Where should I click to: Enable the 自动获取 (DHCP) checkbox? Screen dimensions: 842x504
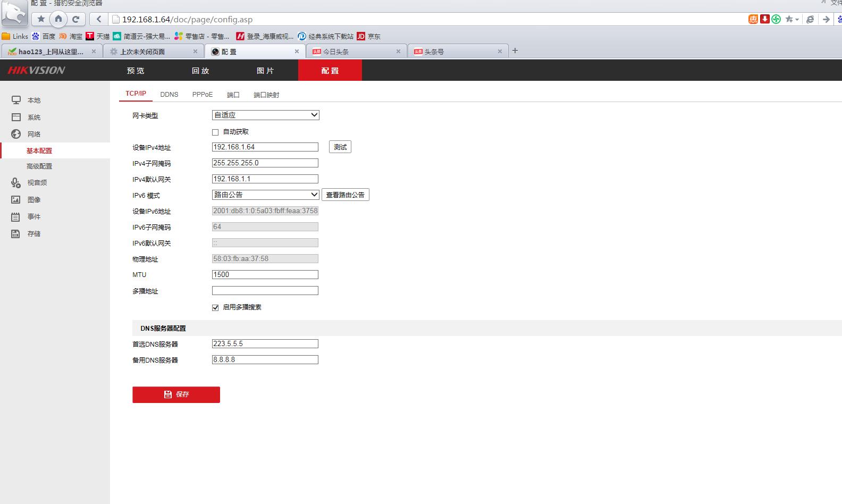(x=215, y=132)
